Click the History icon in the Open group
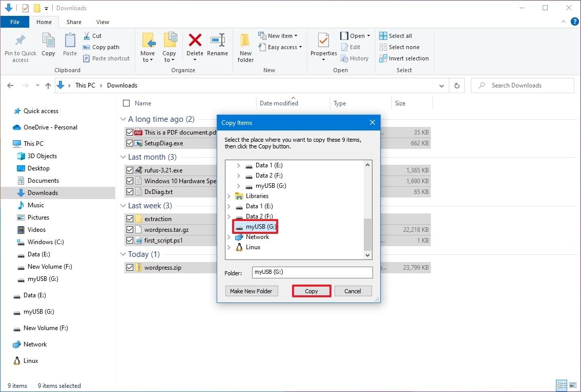 344,58
